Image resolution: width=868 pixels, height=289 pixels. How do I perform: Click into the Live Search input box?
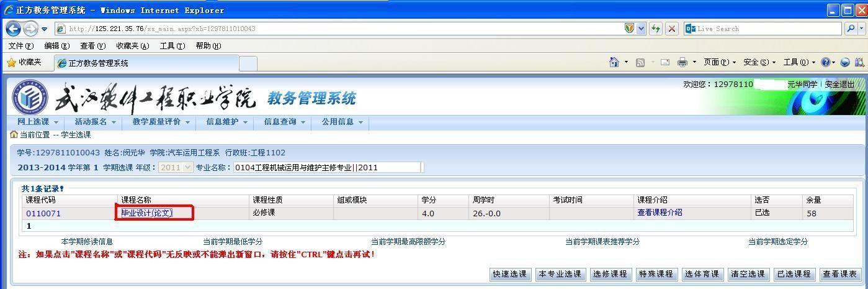(x=766, y=29)
